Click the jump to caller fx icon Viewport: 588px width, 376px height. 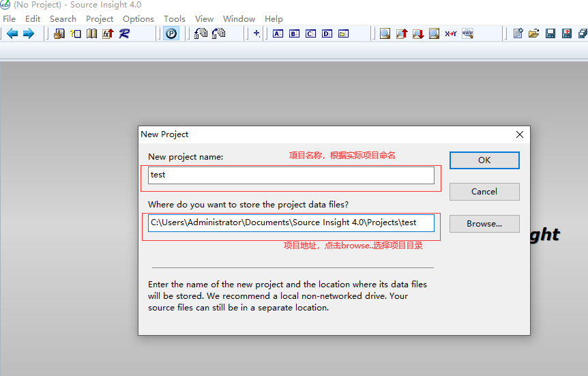tap(108, 33)
